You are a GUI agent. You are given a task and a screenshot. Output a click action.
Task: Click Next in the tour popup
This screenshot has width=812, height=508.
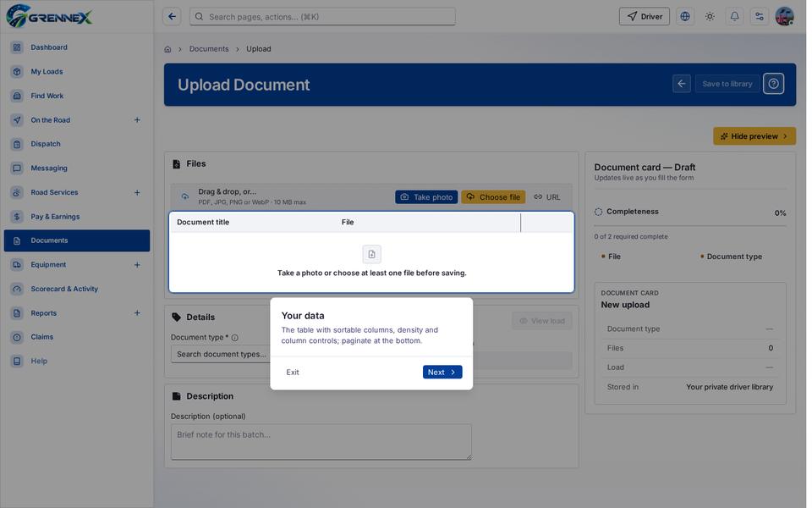[x=442, y=373]
